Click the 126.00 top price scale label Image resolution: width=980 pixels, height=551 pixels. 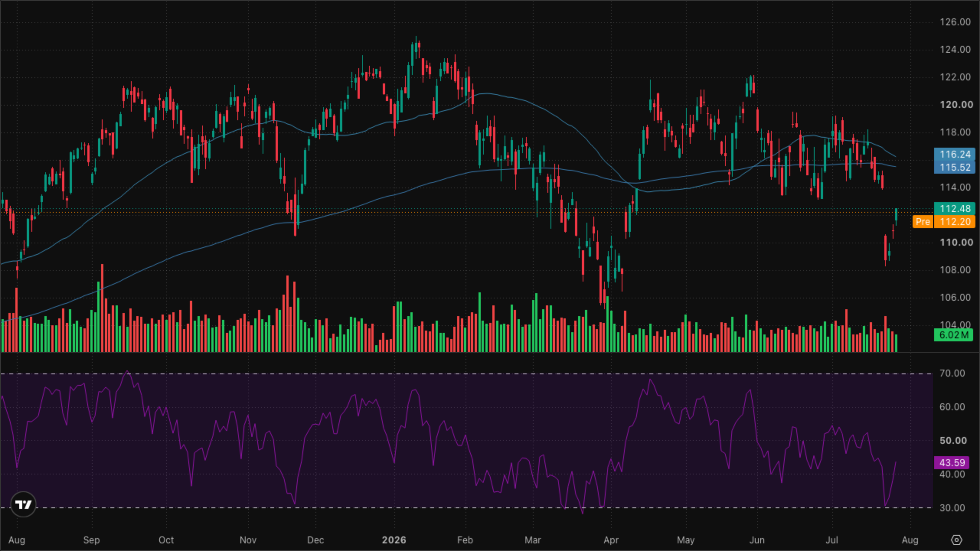pos(955,22)
